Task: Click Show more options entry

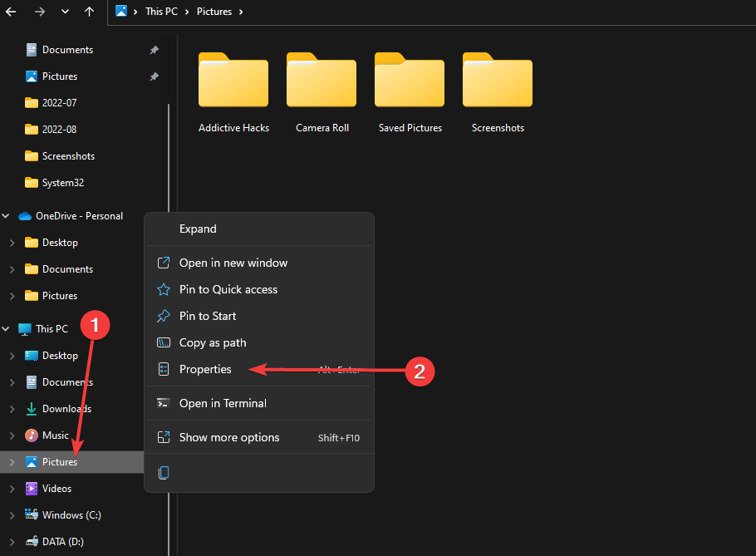Action: pos(229,437)
